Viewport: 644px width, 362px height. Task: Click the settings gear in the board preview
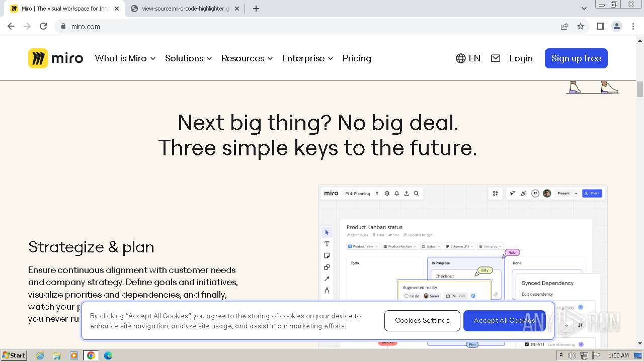[x=387, y=193]
